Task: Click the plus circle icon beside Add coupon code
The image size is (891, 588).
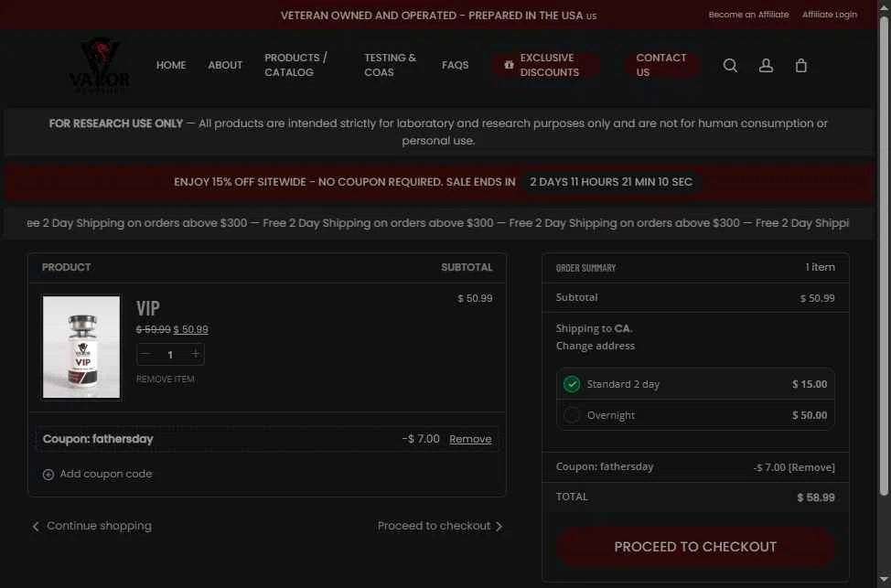Action: click(x=48, y=475)
